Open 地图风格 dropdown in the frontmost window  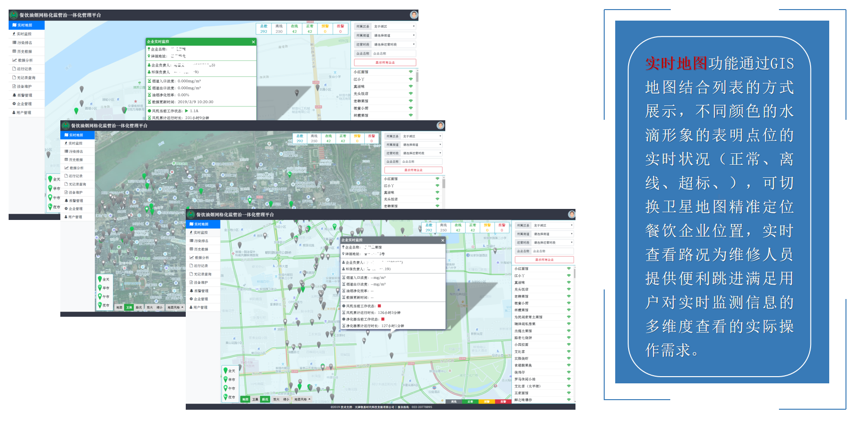[302, 399]
